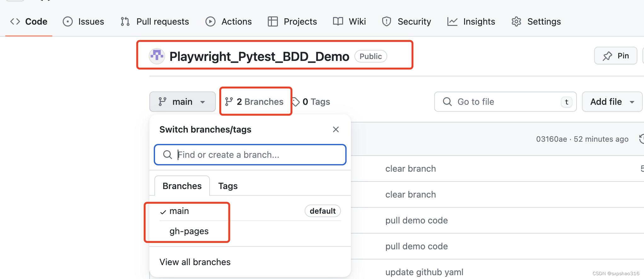Click the pin icon in Pin button
The height and width of the screenshot is (279, 644).
coord(607,56)
